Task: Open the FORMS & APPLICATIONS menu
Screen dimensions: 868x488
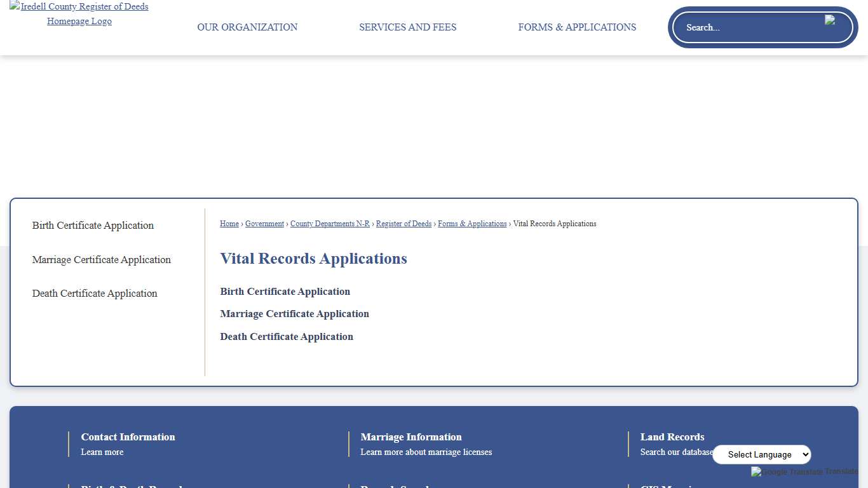Action: (577, 27)
